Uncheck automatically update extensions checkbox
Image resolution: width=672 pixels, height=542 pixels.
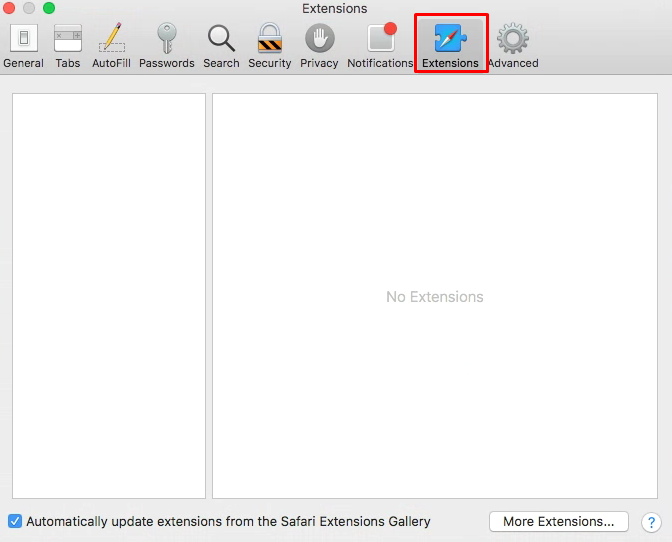(15, 521)
